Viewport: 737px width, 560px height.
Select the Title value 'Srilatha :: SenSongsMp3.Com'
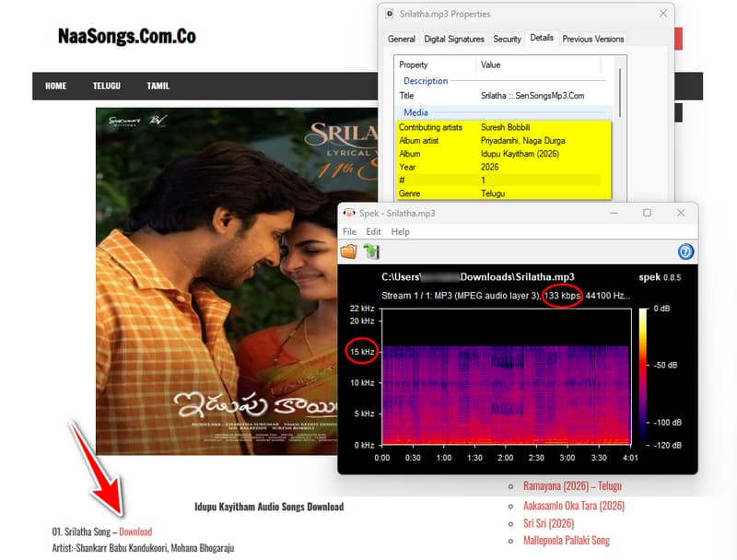coord(532,96)
